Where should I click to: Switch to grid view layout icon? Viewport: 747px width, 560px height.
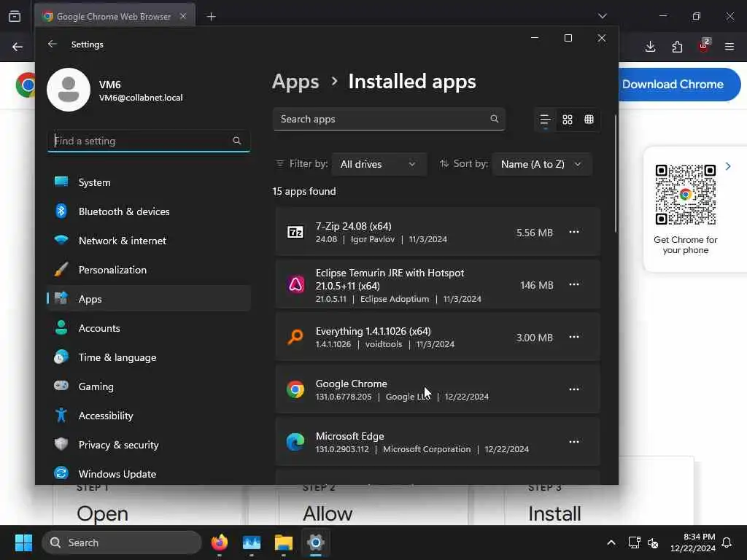(x=568, y=120)
